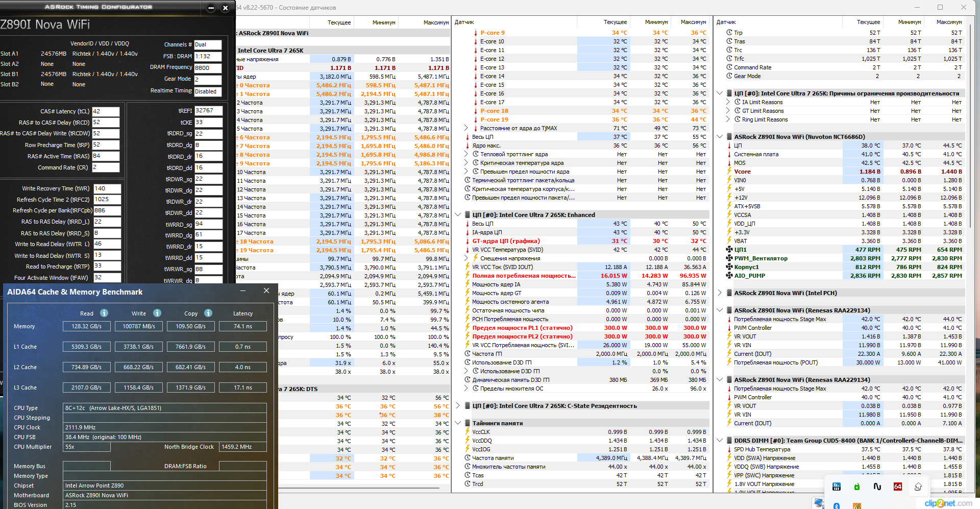Image resolution: width=980 pixels, height=509 pixels.
Task: Open the blue bar-chart icon in tray overflow
Action: click(837, 487)
